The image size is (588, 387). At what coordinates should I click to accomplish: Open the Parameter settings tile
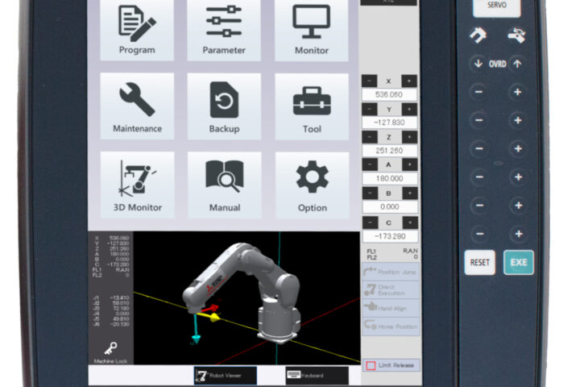coord(224,29)
